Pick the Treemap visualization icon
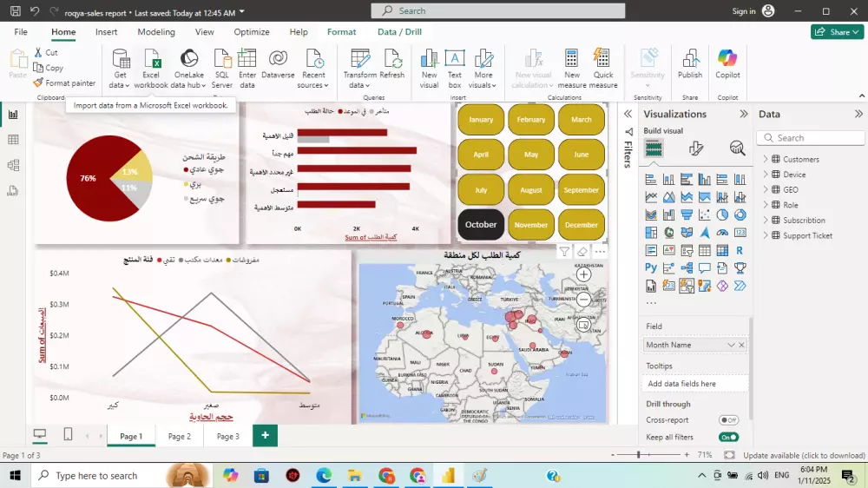Image resolution: width=868 pixels, height=488 pixels. (x=651, y=233)
